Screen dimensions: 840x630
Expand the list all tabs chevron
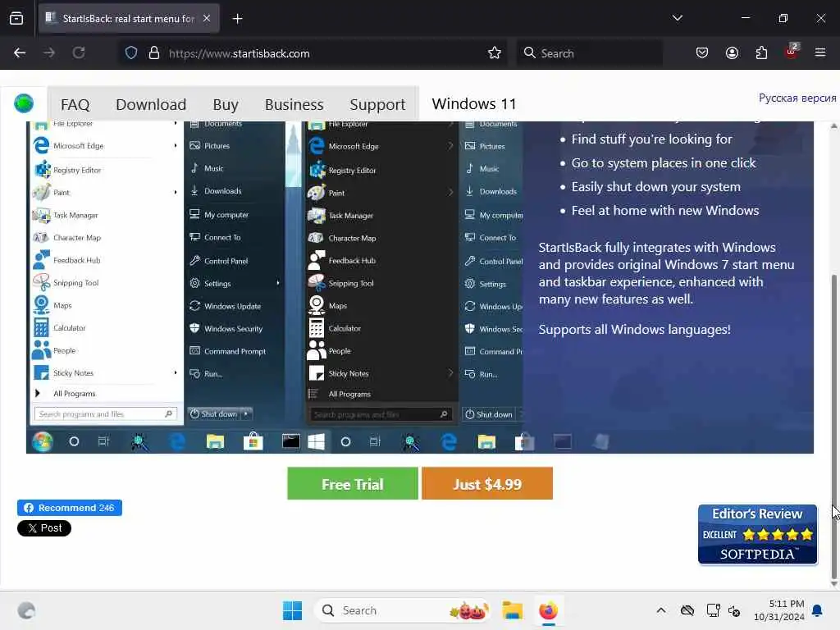677,18
